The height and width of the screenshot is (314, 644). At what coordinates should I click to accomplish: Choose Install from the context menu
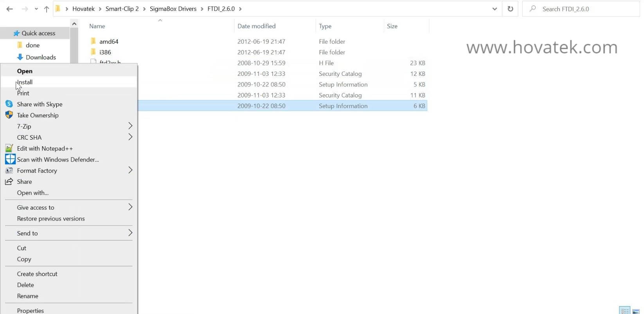click(x=25, y=82)
